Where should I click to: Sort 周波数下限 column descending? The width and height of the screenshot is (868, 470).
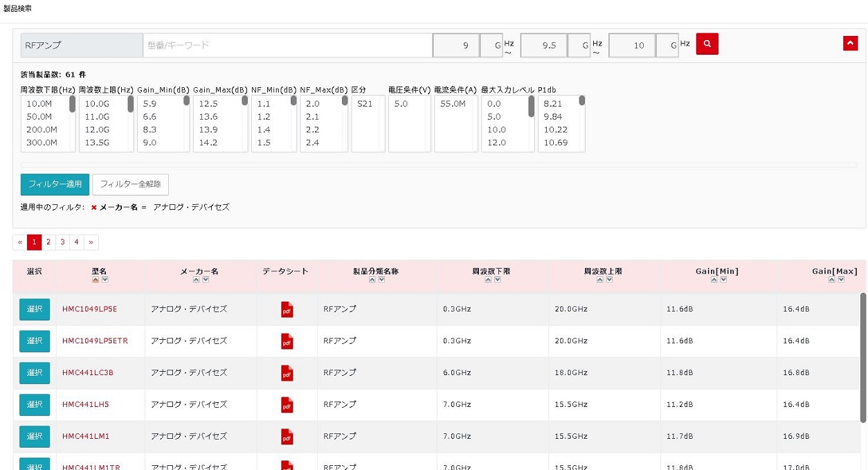pyautogui.click(x=496, y=280)
